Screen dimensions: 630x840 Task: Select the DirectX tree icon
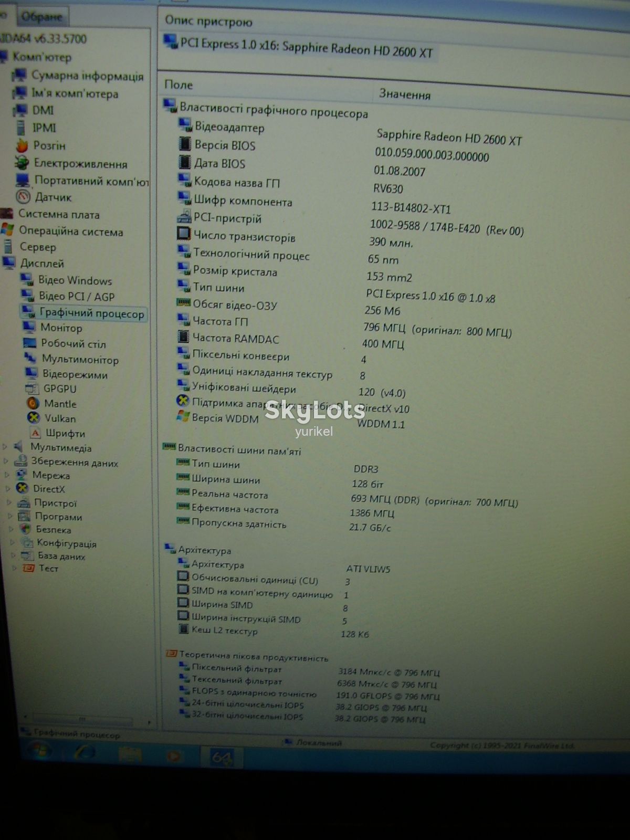click(x=22, y=488)
